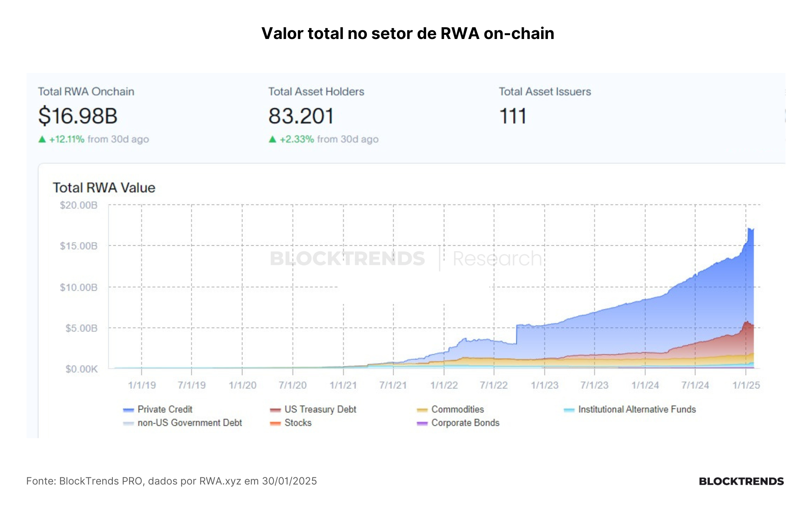Click the BlockTrends logo at bottom right
The width and height of the screenshot is (812, 511).
click(741, 481)
